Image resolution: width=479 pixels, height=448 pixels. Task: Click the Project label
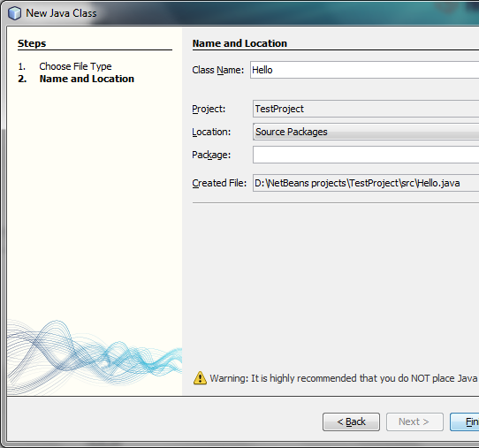209,109
